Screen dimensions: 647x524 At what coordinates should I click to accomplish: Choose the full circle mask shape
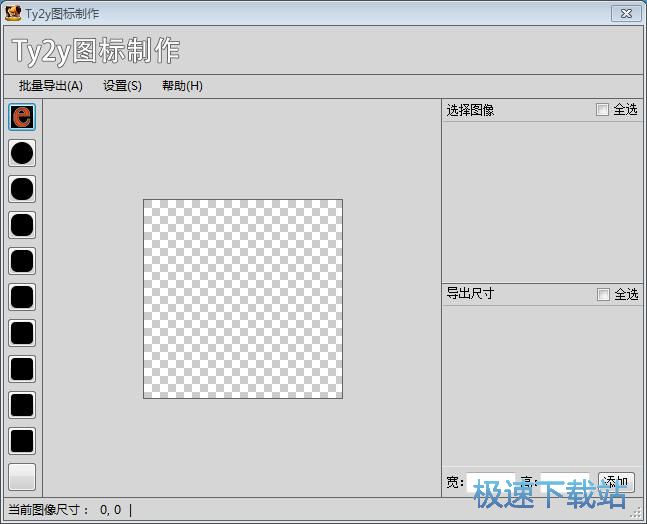22,153
